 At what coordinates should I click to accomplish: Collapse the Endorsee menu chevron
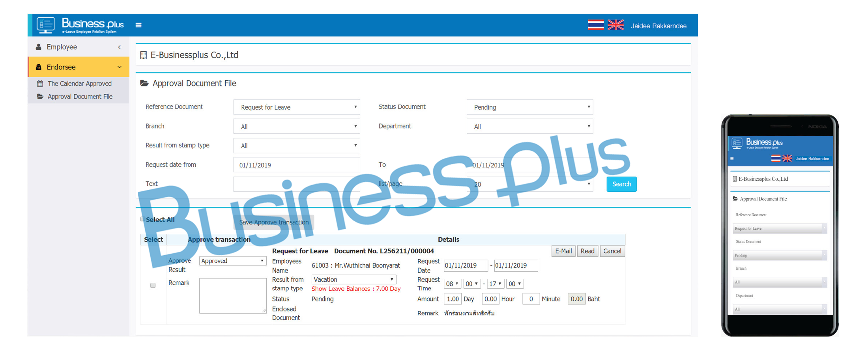(x=120, y=67)
